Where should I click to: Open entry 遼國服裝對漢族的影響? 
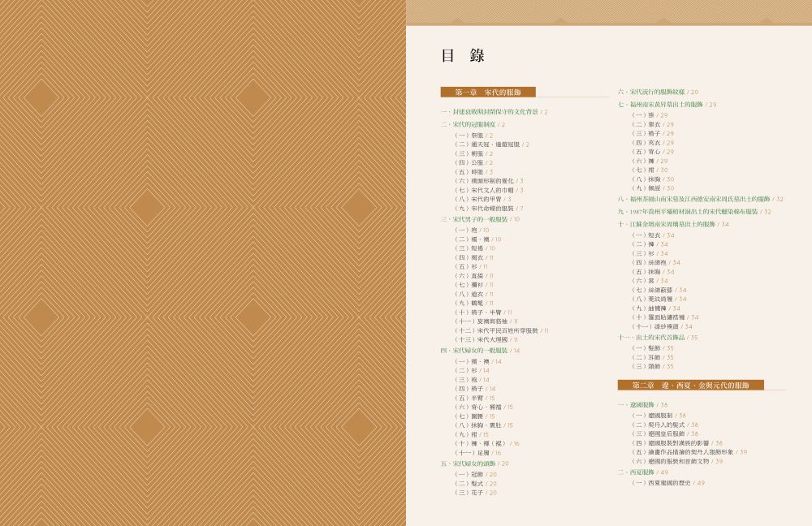678,443
